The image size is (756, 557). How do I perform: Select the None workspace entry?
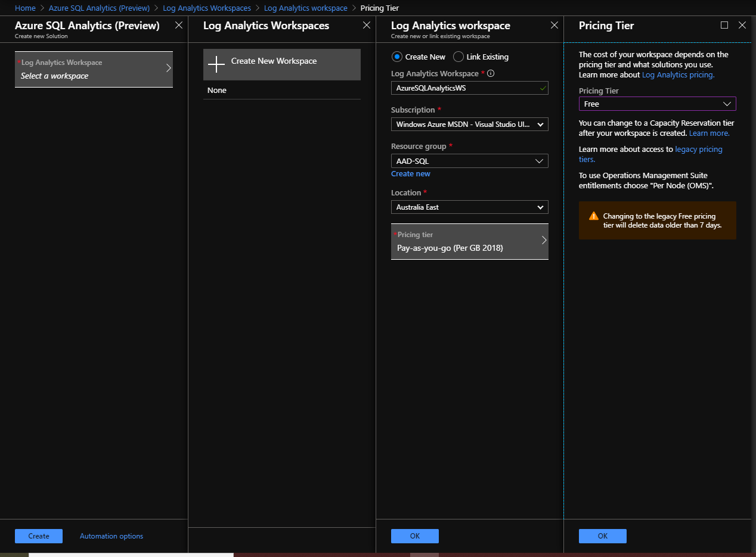282,91
